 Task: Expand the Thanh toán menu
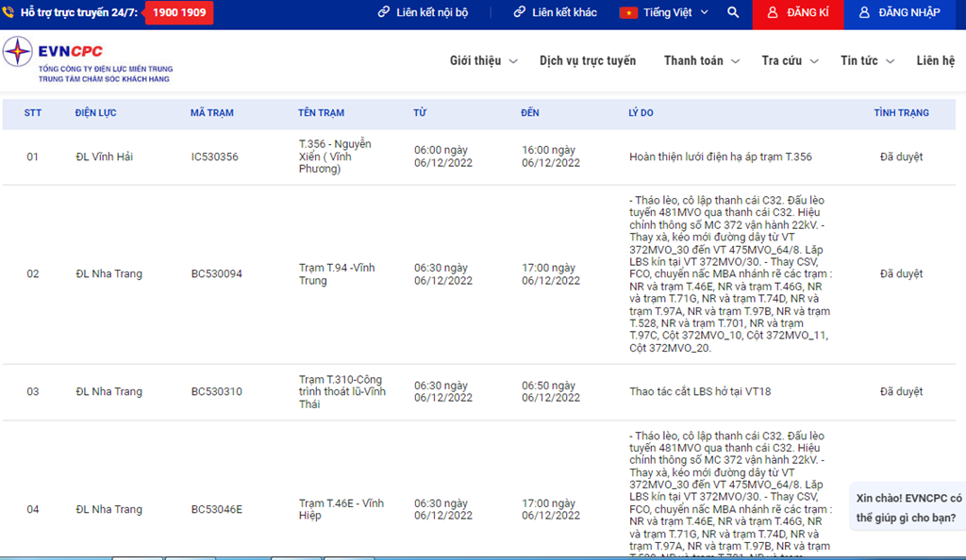[x=701, y=61]
